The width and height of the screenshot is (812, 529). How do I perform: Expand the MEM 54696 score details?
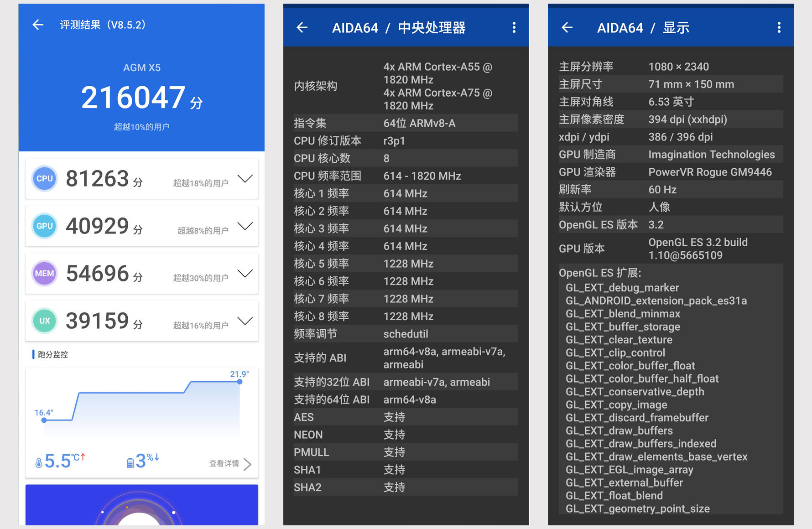245,274
